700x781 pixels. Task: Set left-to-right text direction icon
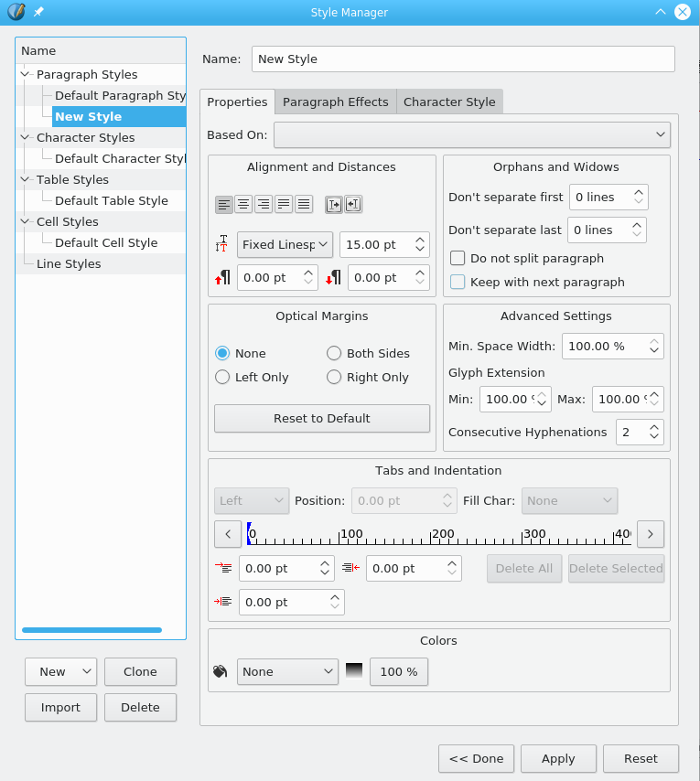pyautogui.click(x=333, y=204)
